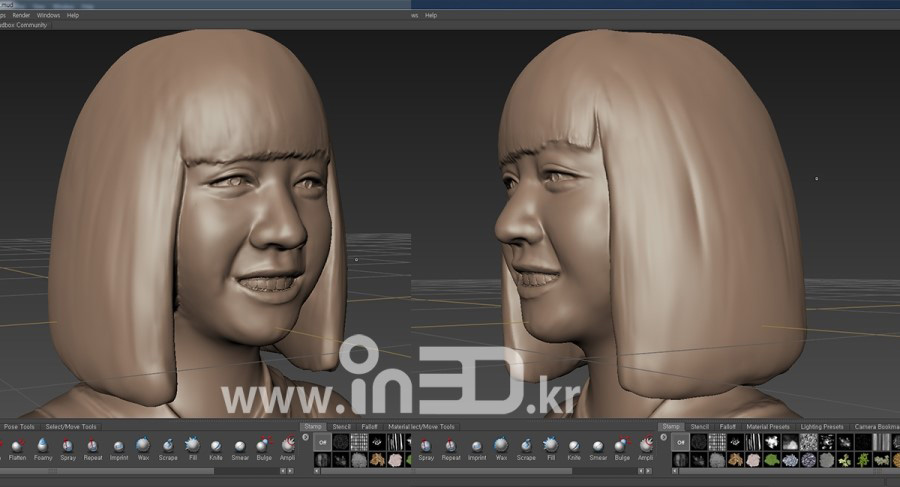Open the Falloff tab in the left window
Screen dimensions: 900x487
pyautogui.click(x=369, y=427)
